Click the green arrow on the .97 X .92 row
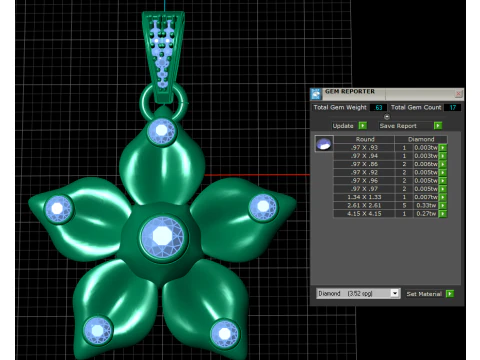Image resolution: width=480 pixels, height=360 pixels. 443,172
